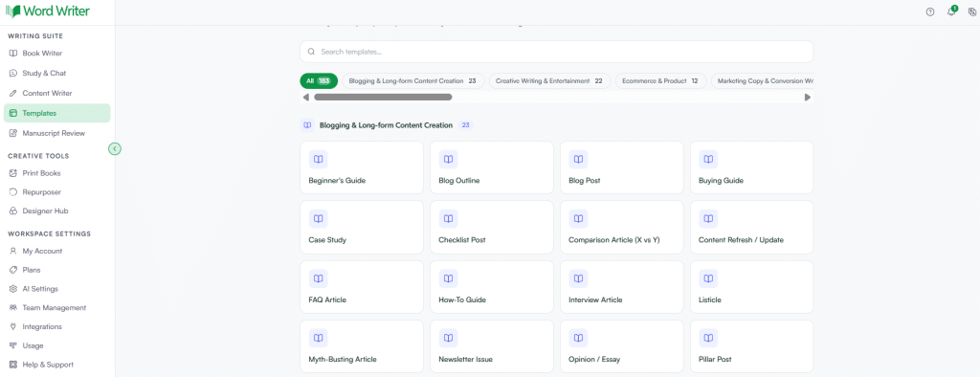This screenshot has height=377, width=980.
Task: Click the Print Books sidebar icon
Action: point(13,173)
